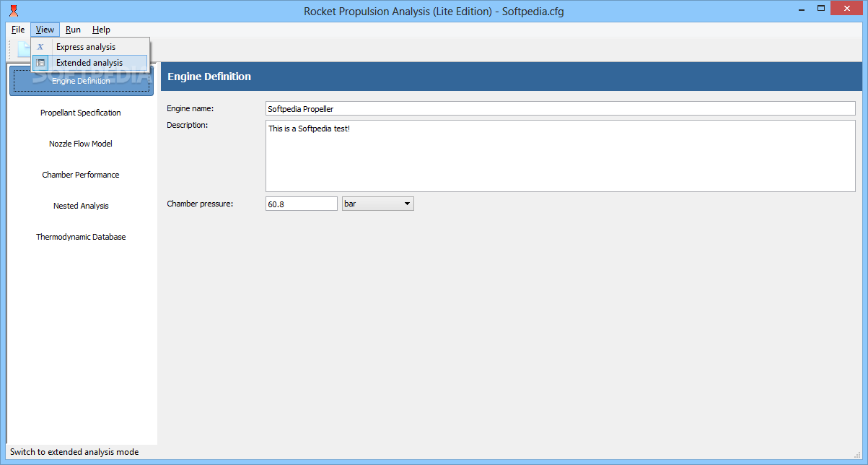Click the rocket application icon in title bar
868x465 pixels.
[13, 11]
